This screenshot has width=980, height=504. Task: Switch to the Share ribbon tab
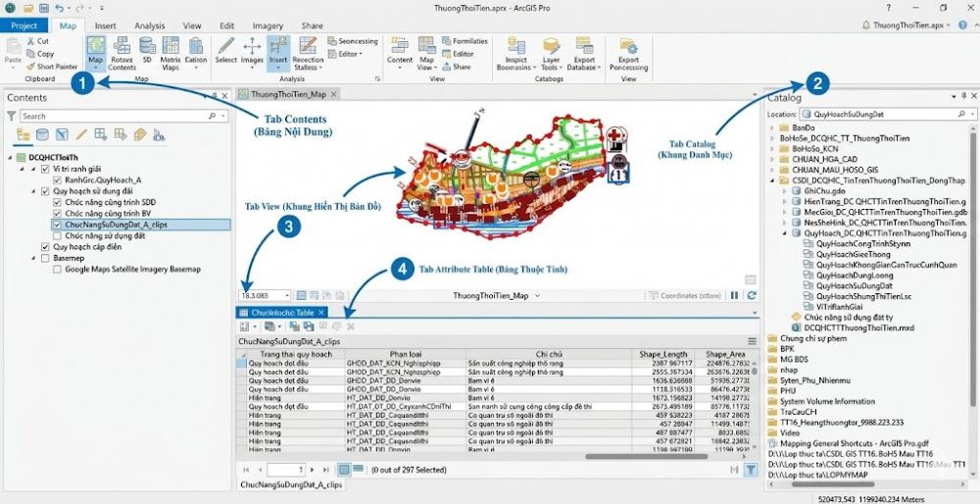312,25
